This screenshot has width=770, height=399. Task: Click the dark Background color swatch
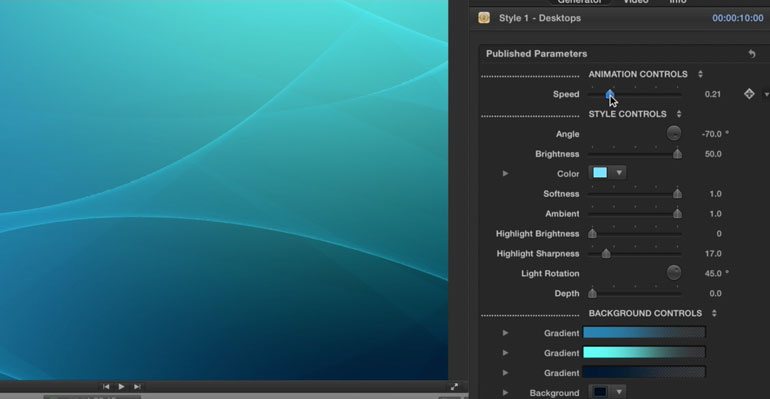[x=600, y=392]
